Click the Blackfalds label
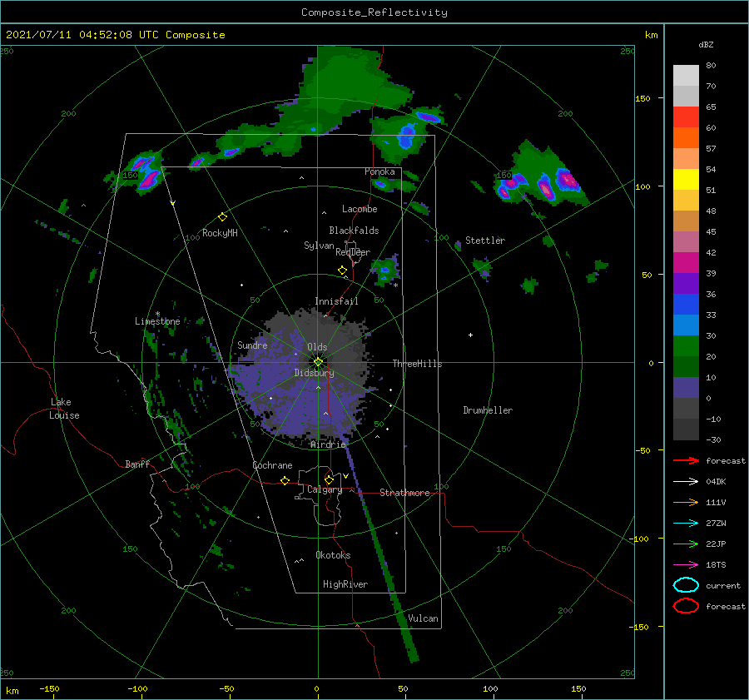Screen dimensions: 749x700 (354, 231)
